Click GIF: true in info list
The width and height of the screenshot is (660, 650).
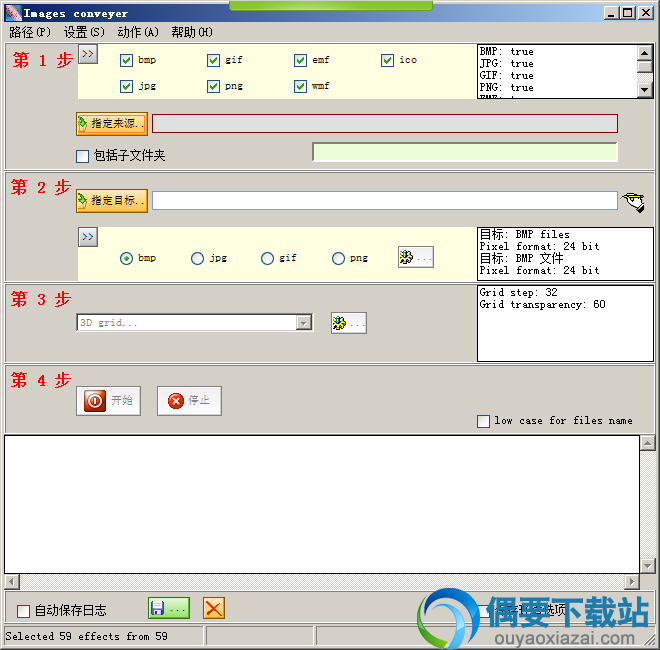point(506,76)
